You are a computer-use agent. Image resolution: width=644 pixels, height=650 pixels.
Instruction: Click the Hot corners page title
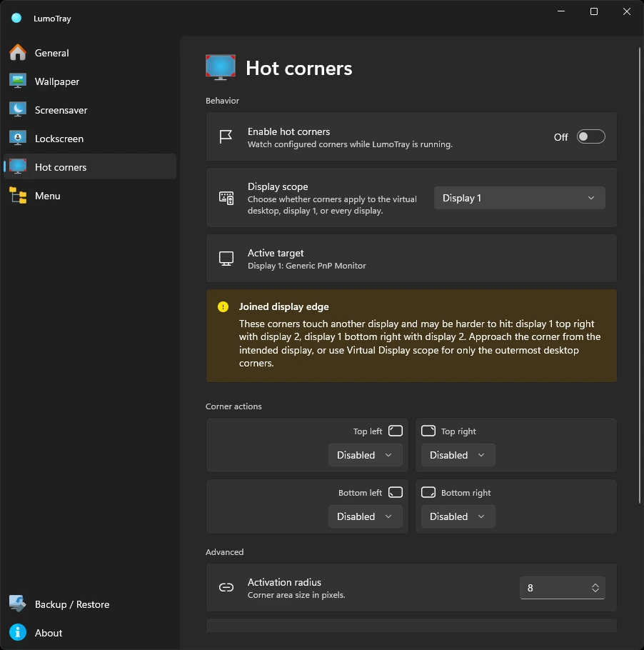(x=298, y=68)
